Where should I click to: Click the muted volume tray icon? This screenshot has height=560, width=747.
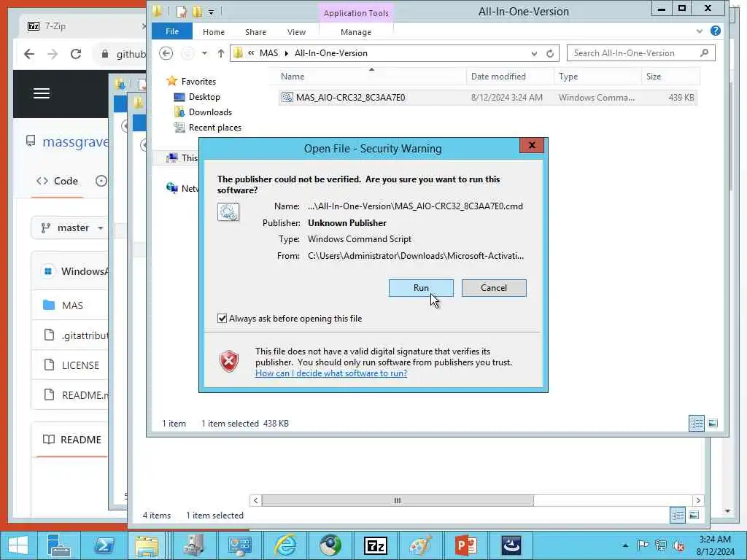(678, 545)
